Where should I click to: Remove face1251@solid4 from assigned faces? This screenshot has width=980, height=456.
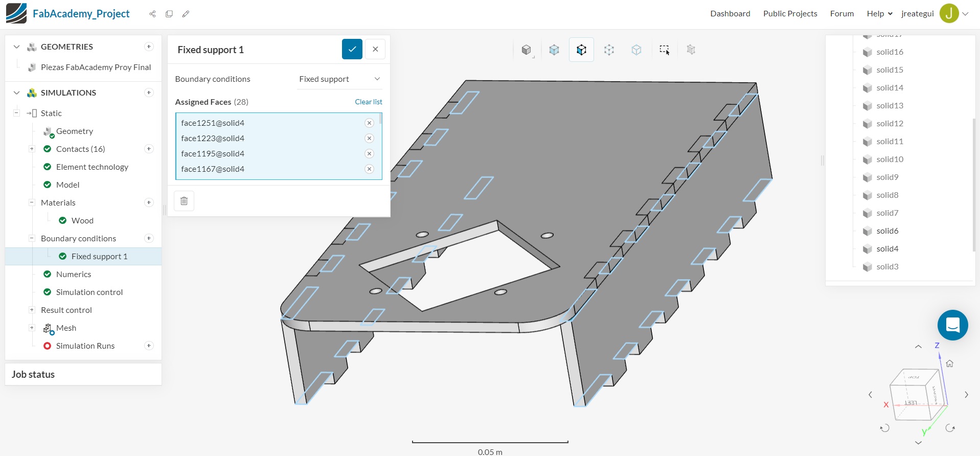369,123
